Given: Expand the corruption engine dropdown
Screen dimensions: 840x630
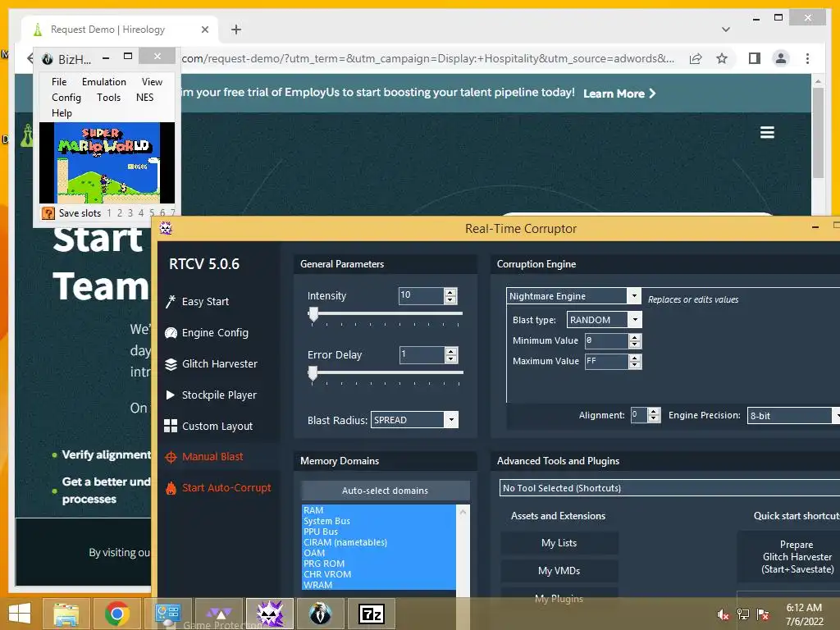Looking at the screenshot, I should click(634, 295).
